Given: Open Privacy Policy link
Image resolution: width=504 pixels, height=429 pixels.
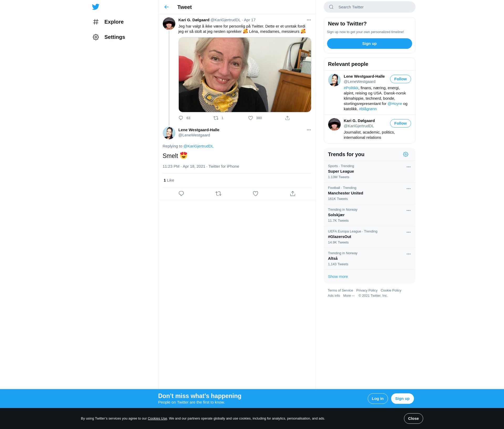Looking at the screenshot, I should click(x=367, y=290).
